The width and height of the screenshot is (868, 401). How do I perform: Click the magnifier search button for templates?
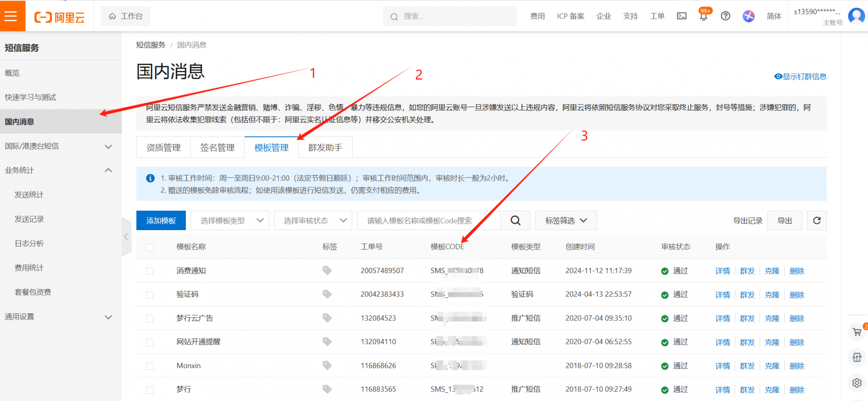(515, 221)
